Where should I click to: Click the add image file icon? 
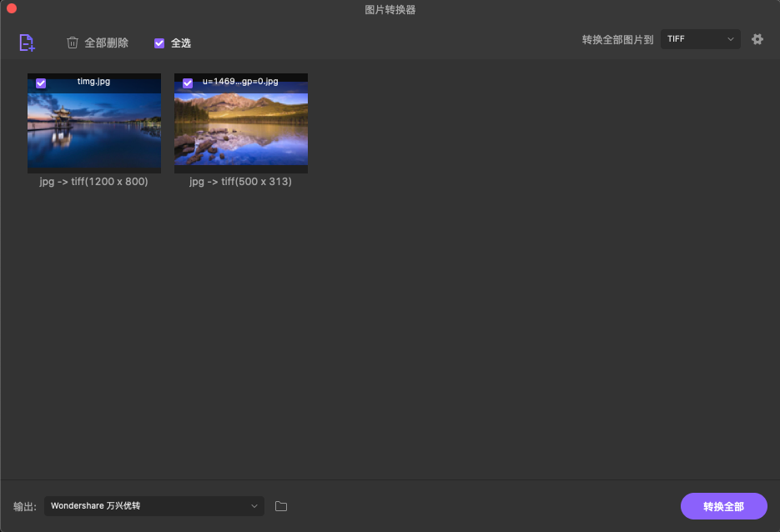click(x=27, y=43)
